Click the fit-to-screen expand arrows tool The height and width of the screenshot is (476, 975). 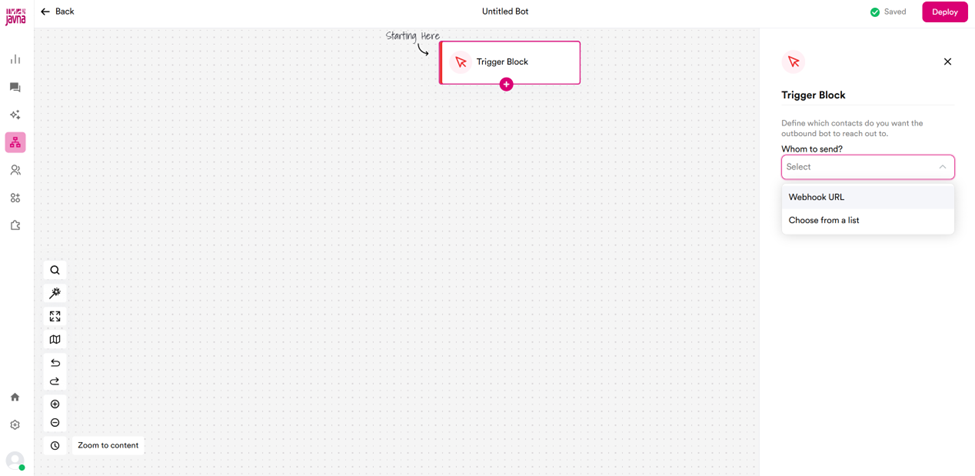point(55,316)
